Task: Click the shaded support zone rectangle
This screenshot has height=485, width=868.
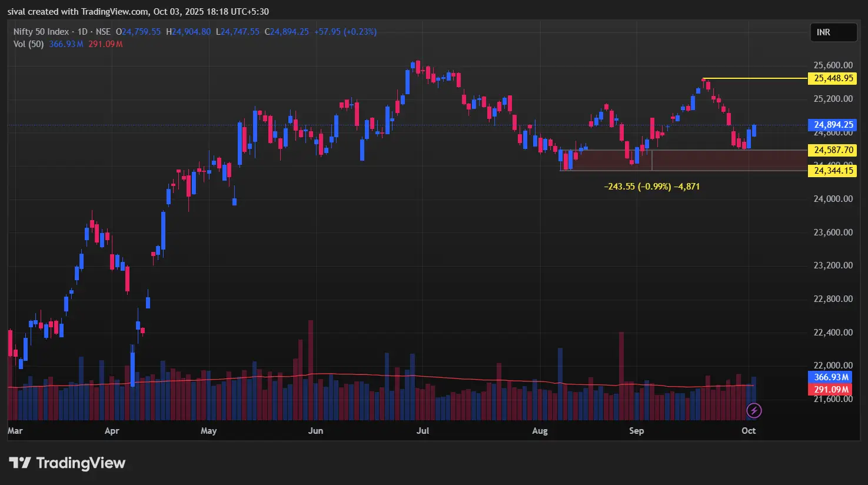Action: (683, 160)
